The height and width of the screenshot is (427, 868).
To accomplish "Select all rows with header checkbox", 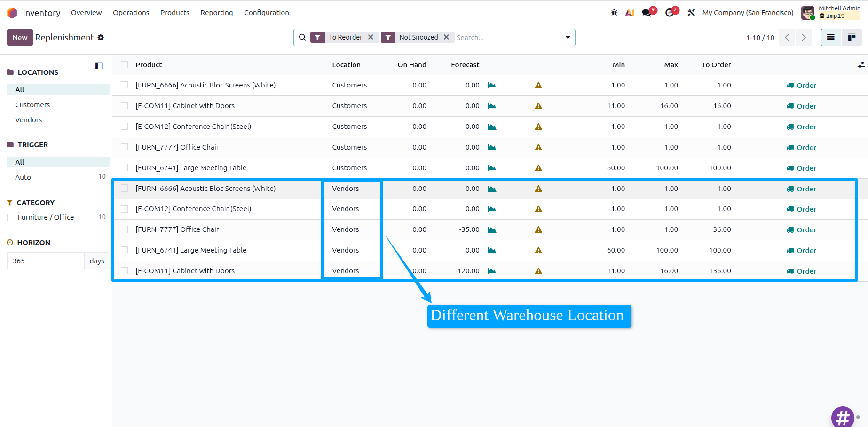I will [124, 65].
